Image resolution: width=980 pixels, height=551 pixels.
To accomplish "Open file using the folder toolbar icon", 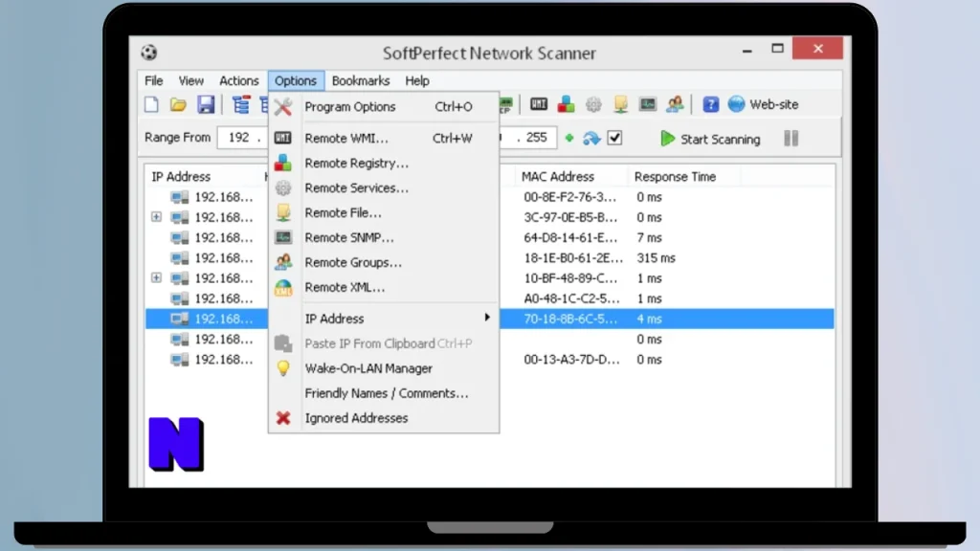I will coord(179,104).
